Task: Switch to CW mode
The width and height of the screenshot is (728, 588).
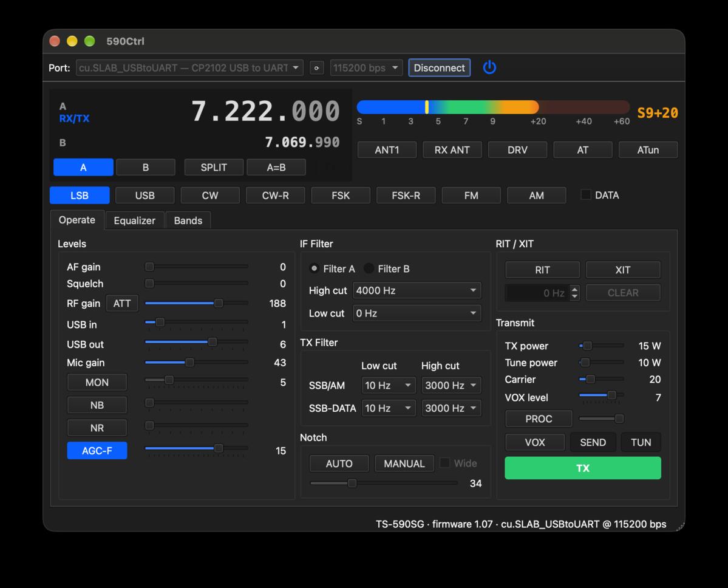Action: [x=210, y=196]
